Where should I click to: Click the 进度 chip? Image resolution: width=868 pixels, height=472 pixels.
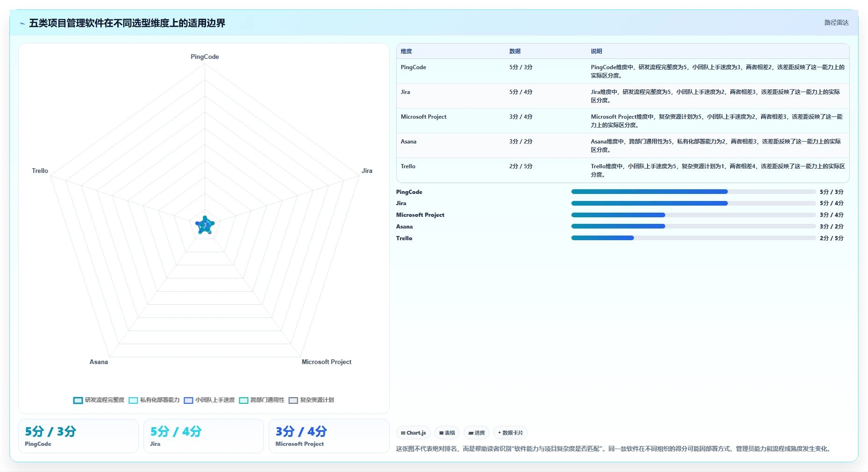[477, 433]
